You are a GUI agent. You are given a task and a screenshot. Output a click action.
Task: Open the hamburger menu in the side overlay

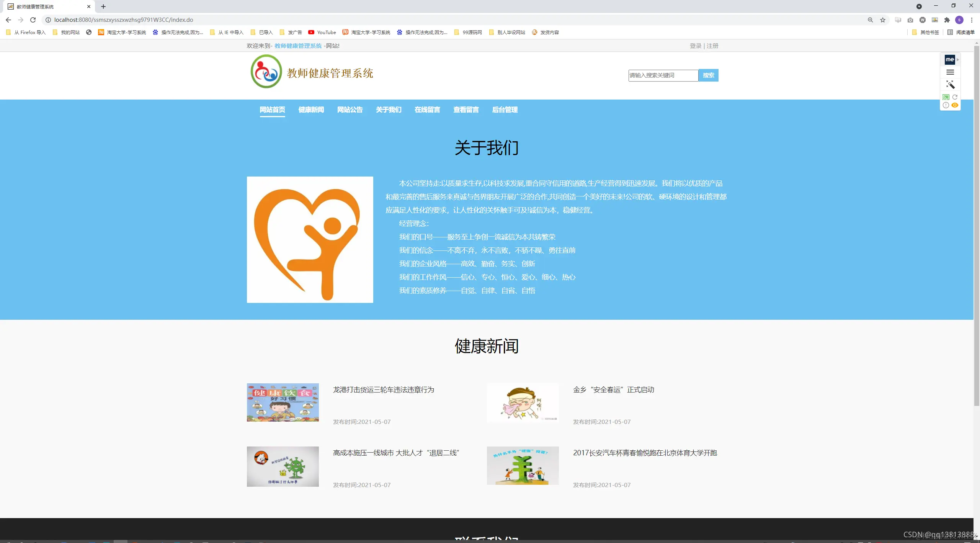click(x=951, y=72)
